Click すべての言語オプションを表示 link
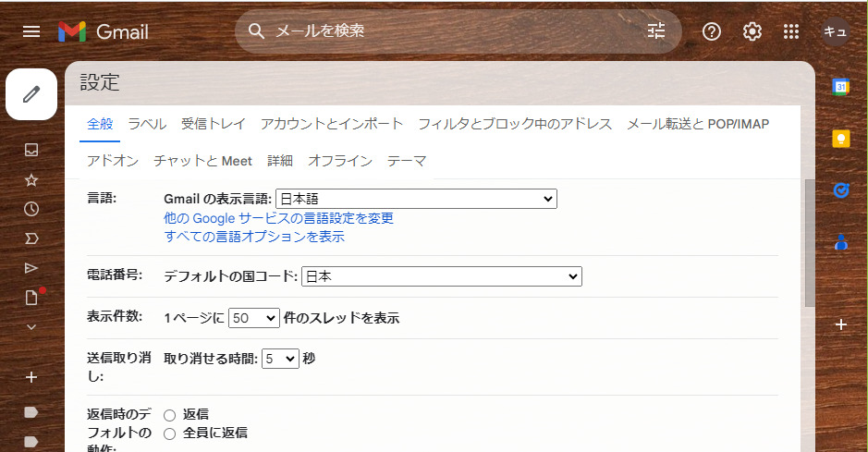868x452 pixels. (254, 237)
